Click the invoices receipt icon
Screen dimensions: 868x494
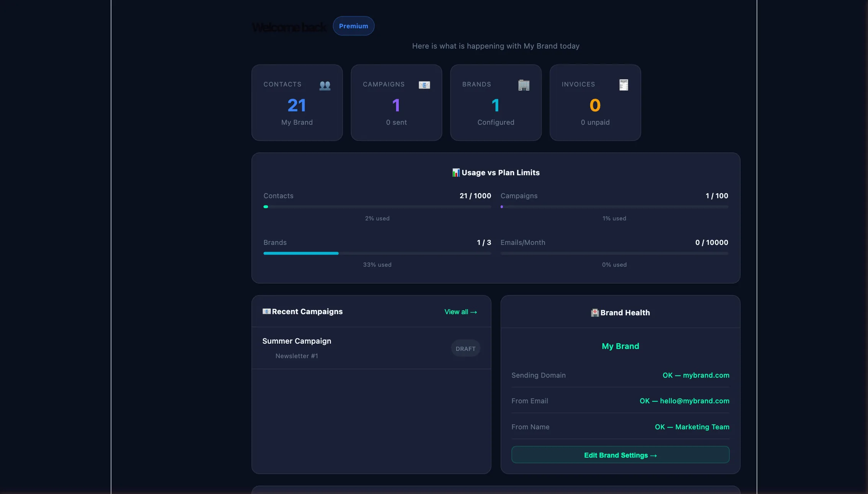(x=624, y=85)
